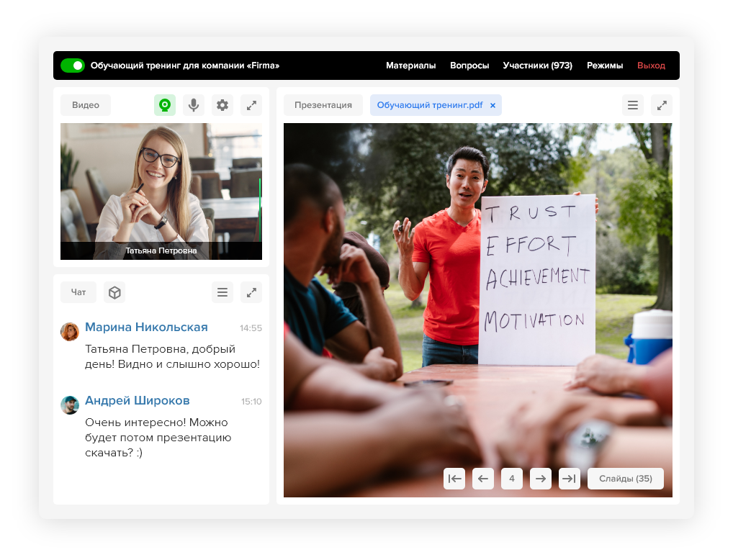Toggle the webcam on/off icon

(165, 105)
